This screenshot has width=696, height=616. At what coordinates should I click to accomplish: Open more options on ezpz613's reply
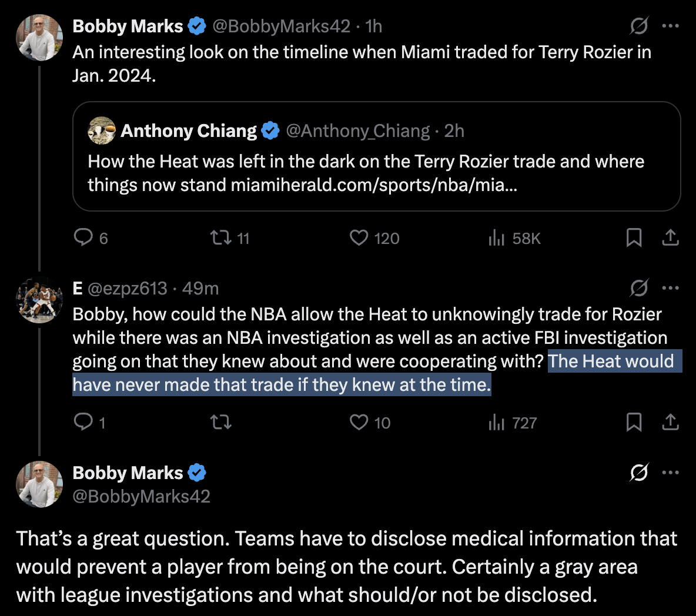[x=670, y=288]
